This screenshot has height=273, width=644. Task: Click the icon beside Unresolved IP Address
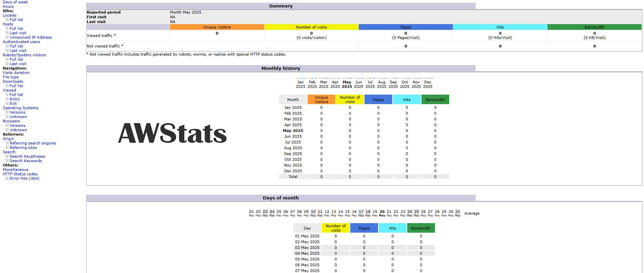pyautogui.click(x=7, y=38)
